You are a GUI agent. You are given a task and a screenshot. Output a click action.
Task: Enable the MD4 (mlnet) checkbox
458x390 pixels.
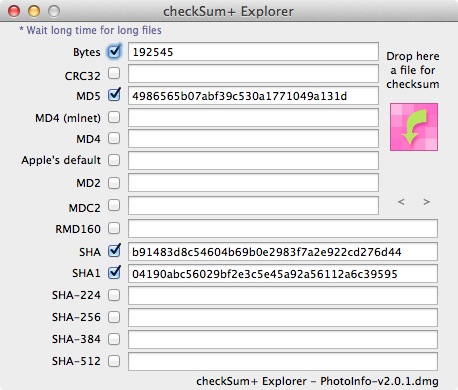coord(114,117)
